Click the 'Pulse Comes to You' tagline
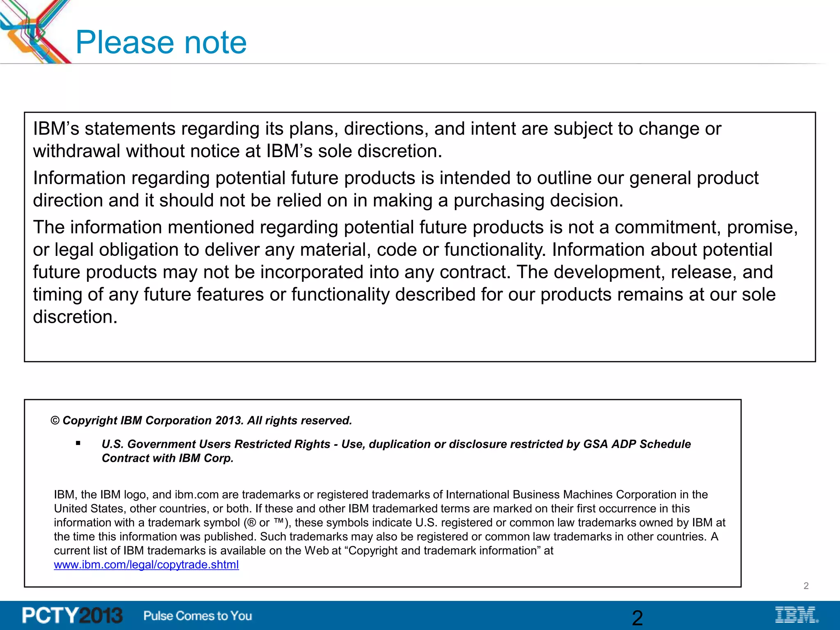Screen dimensions: 840x630 tap(198, 616)
